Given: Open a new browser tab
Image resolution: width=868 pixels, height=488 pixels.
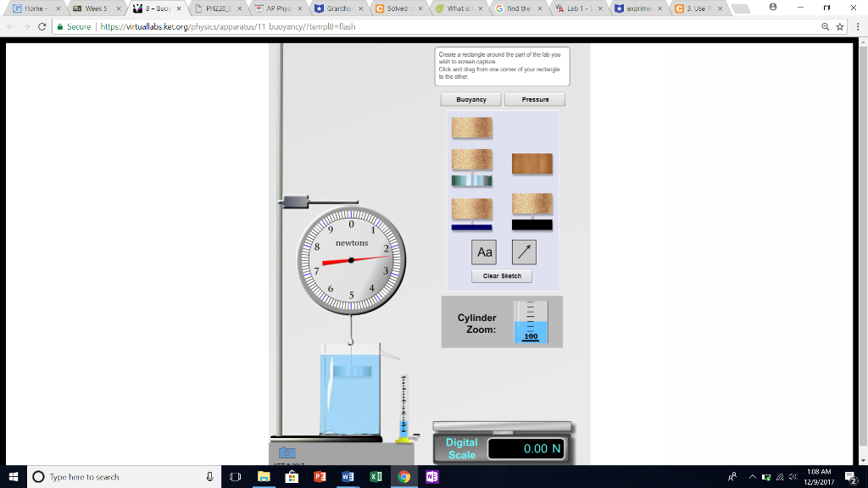Looking at the screenshot, I should tap(740, 8).
